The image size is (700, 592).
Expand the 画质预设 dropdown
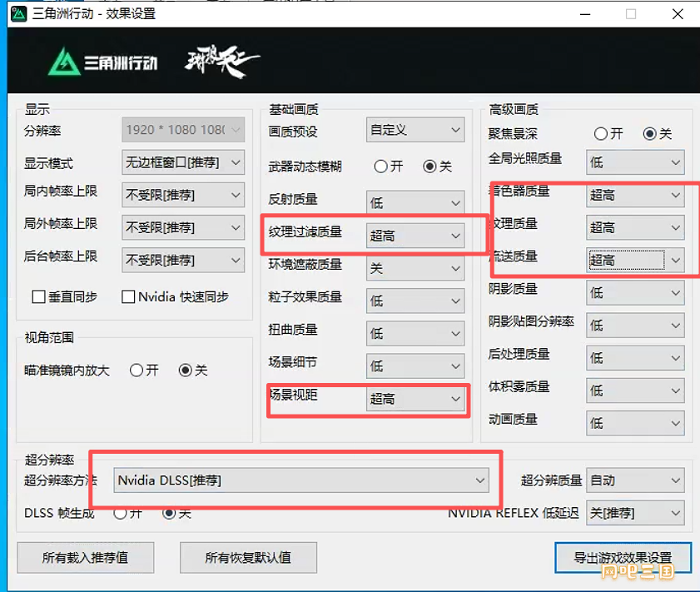tap(415, 130)
